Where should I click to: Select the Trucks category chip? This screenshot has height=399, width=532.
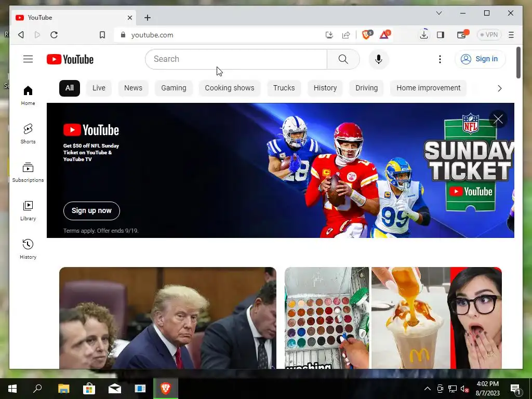[284, 88]
